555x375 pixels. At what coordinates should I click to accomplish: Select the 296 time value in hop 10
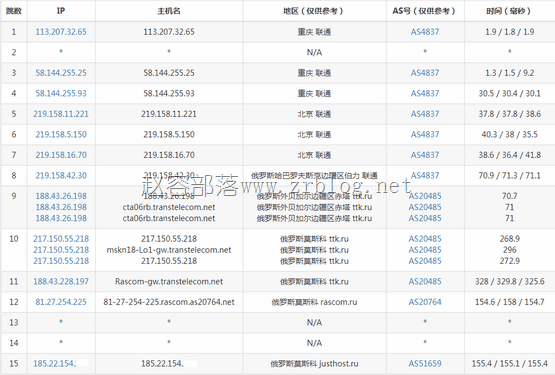click(x=509, y=250)
